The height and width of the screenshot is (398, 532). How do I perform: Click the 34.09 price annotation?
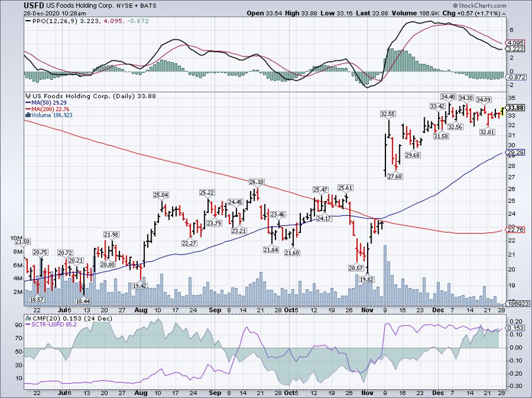coord(484,100)
